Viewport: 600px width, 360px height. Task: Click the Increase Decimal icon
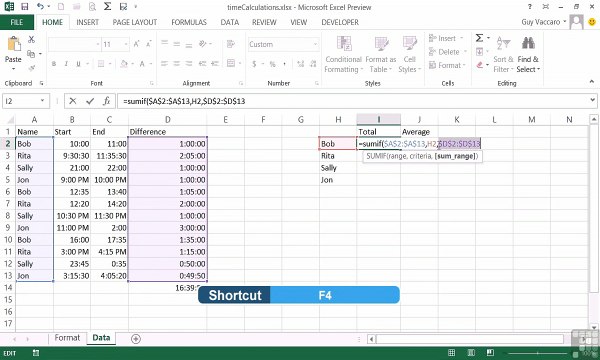301,64
